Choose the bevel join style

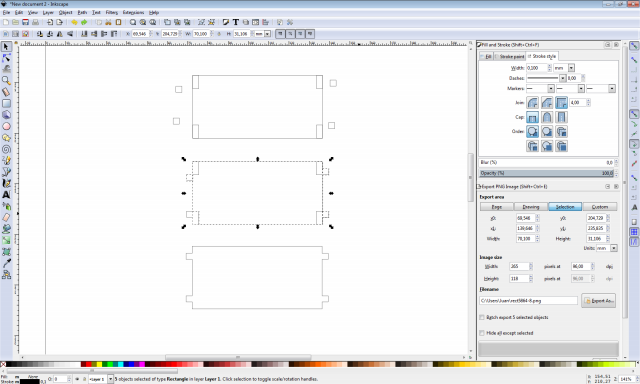pyautogui.click(x=547, y=102)
